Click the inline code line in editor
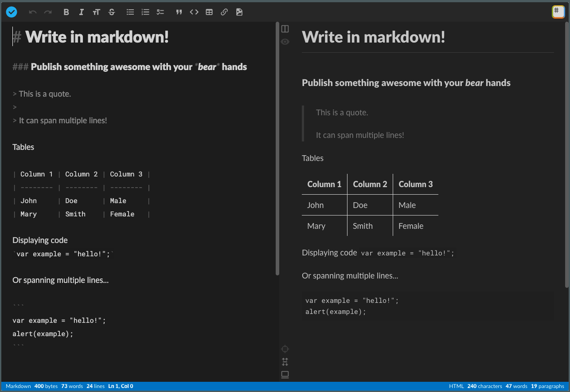Image resolution: width=570 pixels, height=392 pixels. pyautogui.click(x=63, y=254)
